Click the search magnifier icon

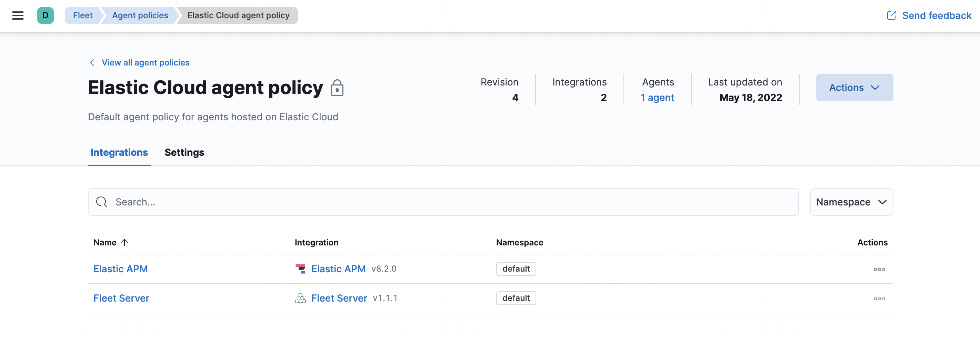point(101,202)
